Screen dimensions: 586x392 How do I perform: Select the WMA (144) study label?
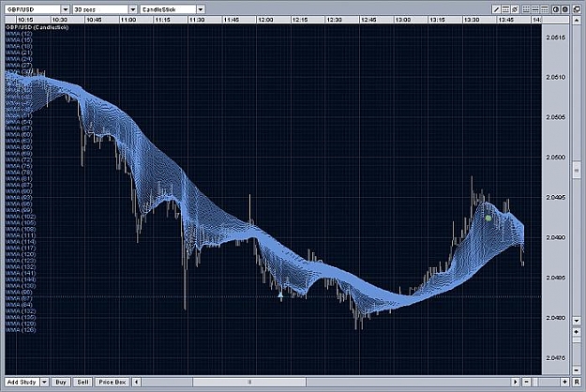pyautogui.click(x=21, y=279)
